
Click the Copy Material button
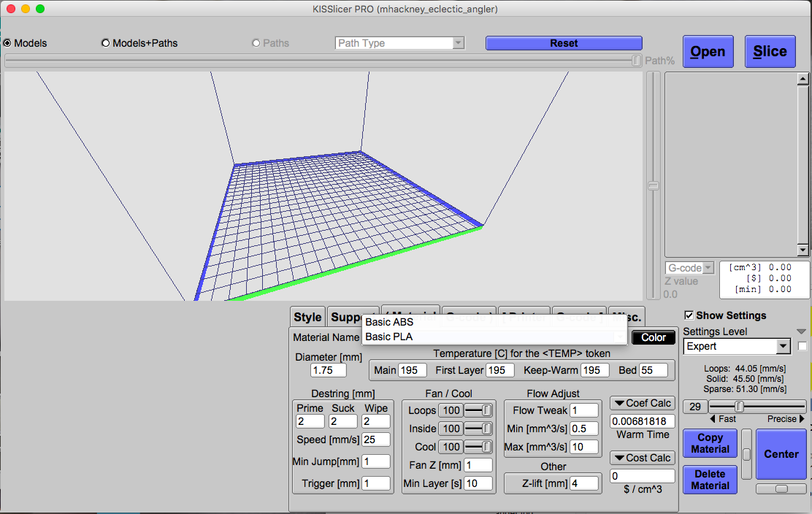[710, 443]
